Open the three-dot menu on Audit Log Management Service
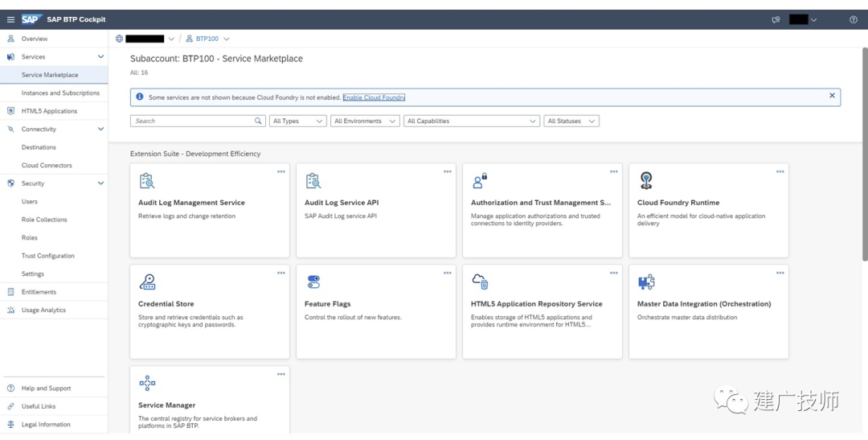 click(281, 172)
